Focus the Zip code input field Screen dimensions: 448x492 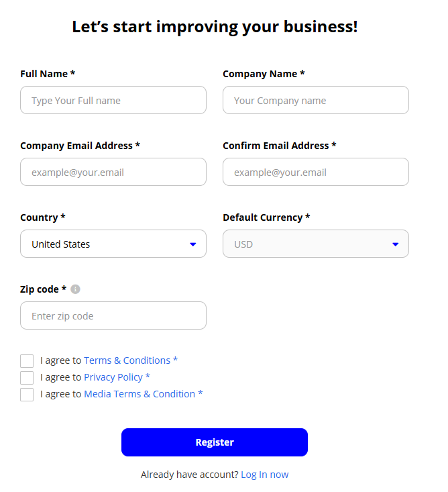(113, 315)
